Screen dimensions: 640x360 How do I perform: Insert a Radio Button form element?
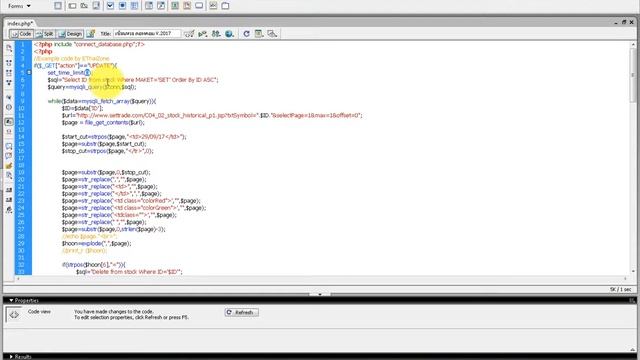tap(122, 6)
